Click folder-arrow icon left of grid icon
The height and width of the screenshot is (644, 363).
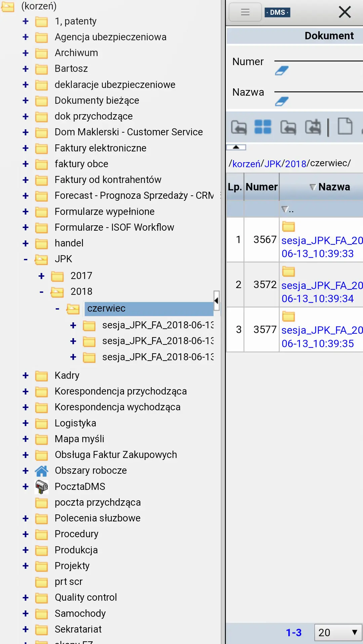coord(239,127)
